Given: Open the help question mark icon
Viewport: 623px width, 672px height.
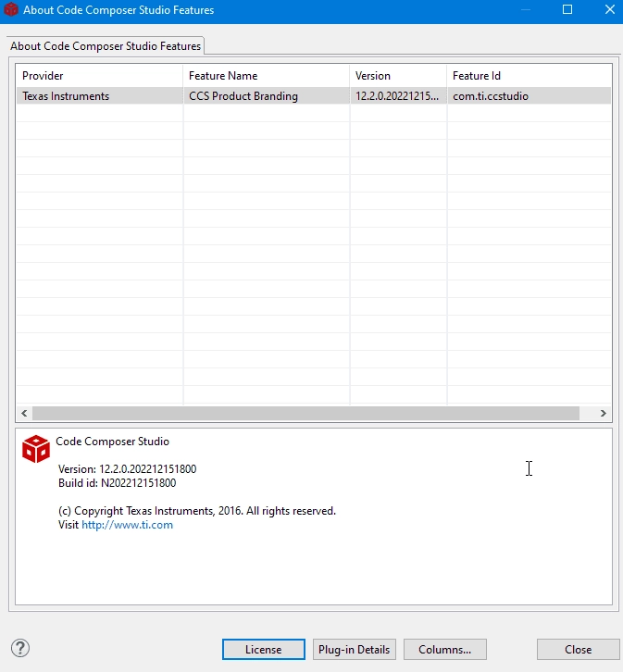Looking at the screenshot, I should 20,648.
